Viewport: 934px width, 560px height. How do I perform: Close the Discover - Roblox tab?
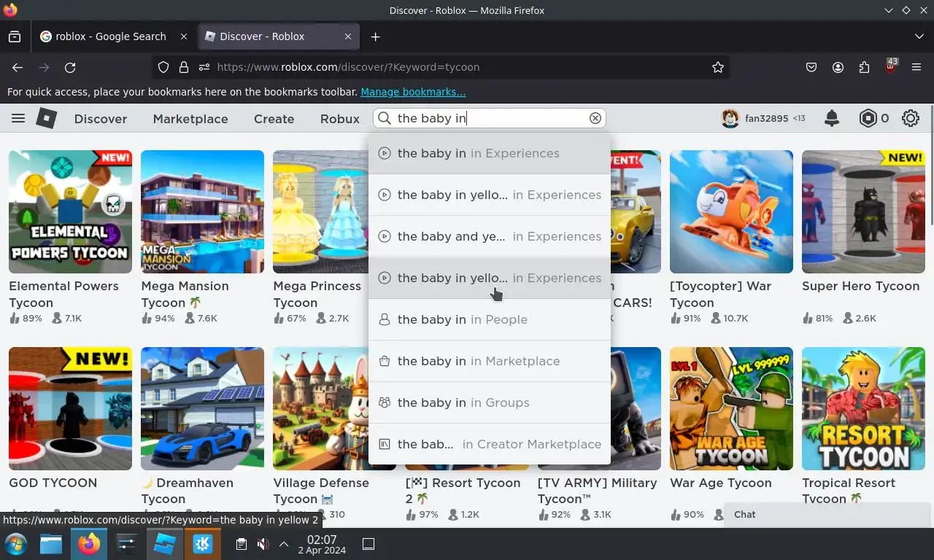(x=348, y=36)
